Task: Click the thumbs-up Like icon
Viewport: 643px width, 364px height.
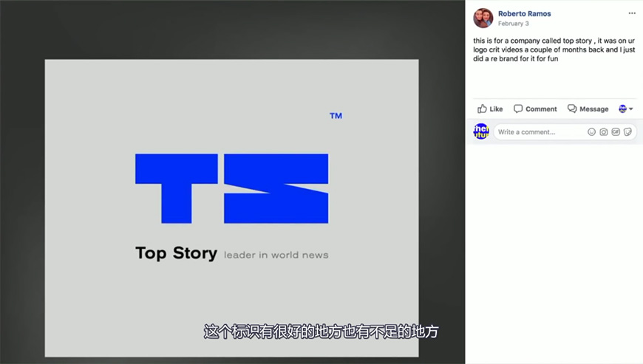Action: tap(482, 109)
